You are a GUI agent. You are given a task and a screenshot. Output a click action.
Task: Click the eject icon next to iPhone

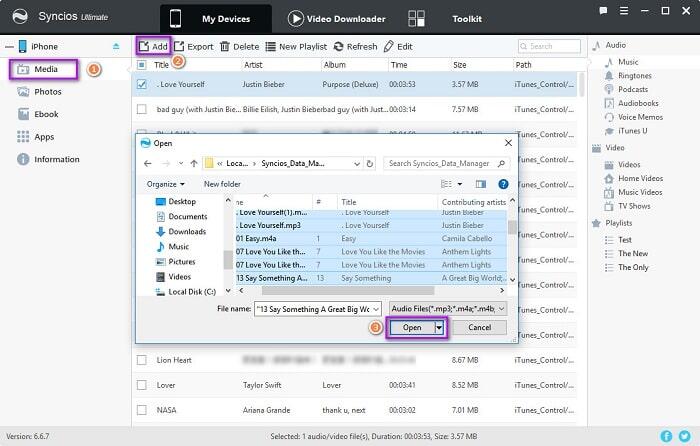point(115,46)
